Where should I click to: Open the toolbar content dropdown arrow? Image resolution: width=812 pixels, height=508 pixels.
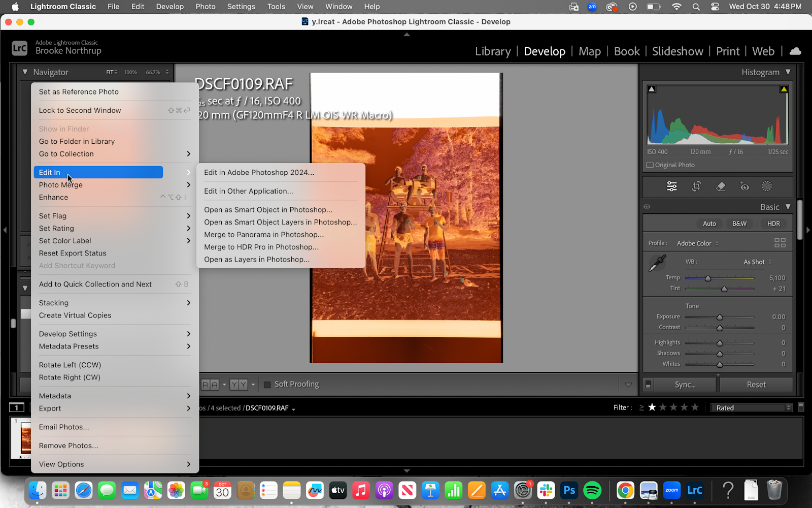pos(628,385)
